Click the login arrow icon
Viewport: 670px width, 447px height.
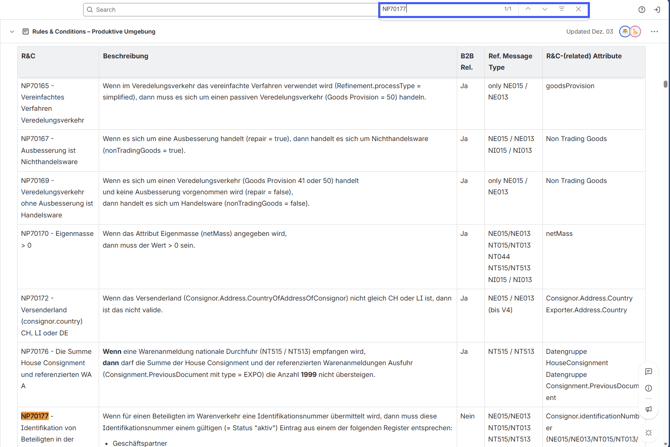pos(657,10)
